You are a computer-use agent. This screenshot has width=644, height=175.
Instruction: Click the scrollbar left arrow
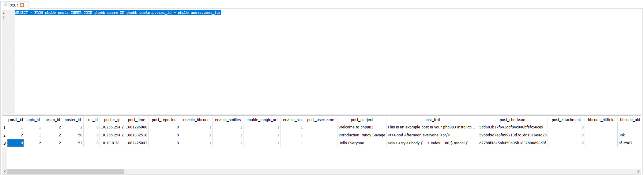pos(4,172)
